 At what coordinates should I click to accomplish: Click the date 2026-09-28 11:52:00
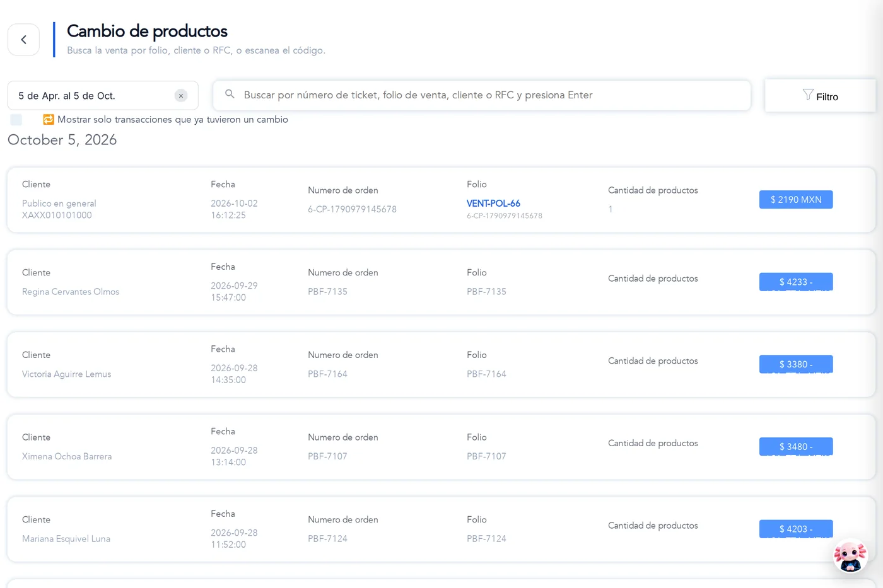234,539
